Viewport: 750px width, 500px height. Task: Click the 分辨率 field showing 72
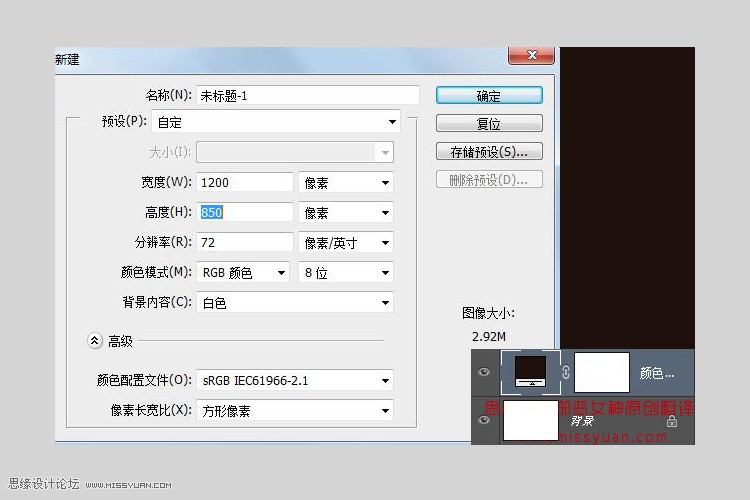tap(244, 242)
